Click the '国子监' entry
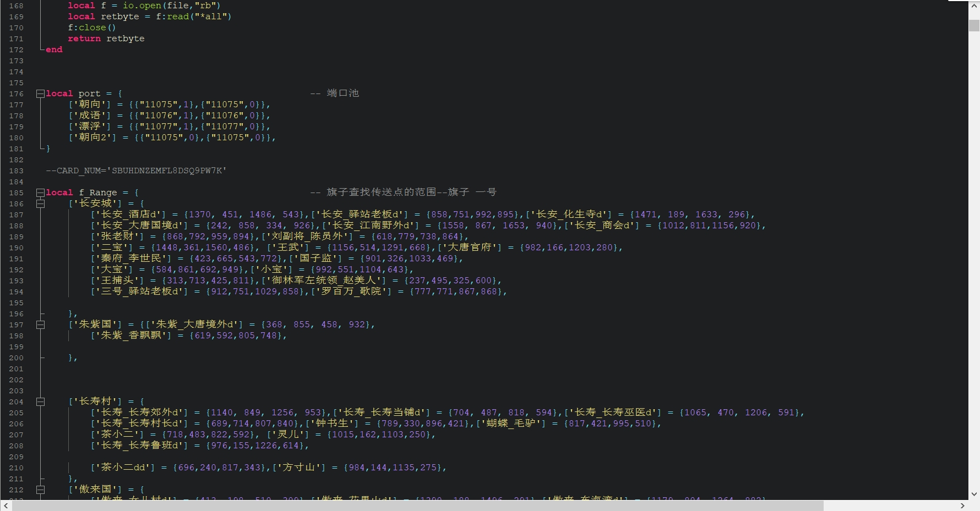This screenshot has height=511, width=980. [315, 259]
